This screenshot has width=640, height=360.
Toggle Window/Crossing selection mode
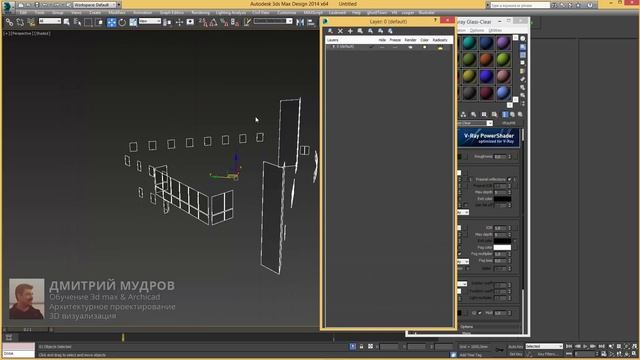(x=99, y=22)
